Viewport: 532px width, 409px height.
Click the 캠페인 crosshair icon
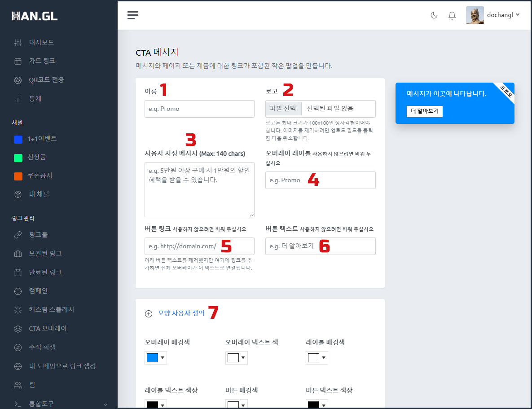(x=18, y=291)
